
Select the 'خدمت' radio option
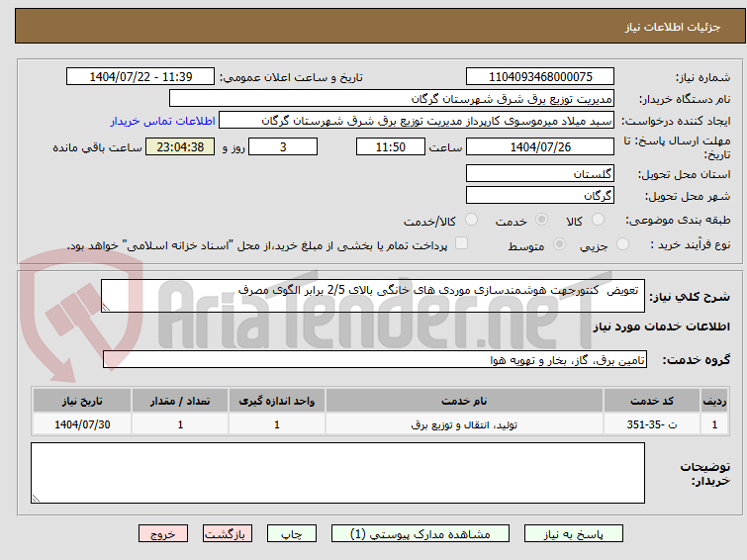point(541,220)
